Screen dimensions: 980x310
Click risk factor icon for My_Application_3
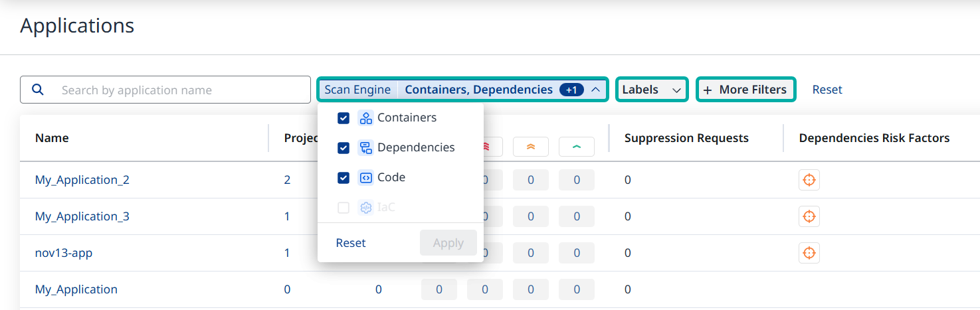[809, 216]
